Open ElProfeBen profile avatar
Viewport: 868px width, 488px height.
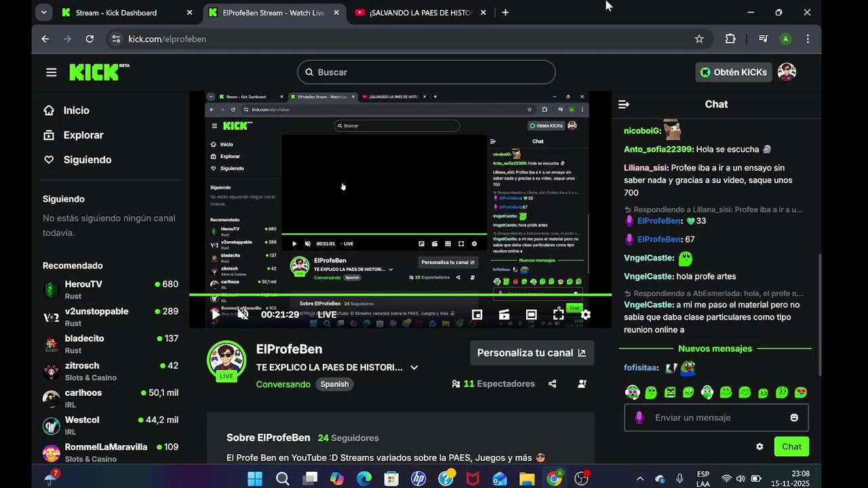226,360
